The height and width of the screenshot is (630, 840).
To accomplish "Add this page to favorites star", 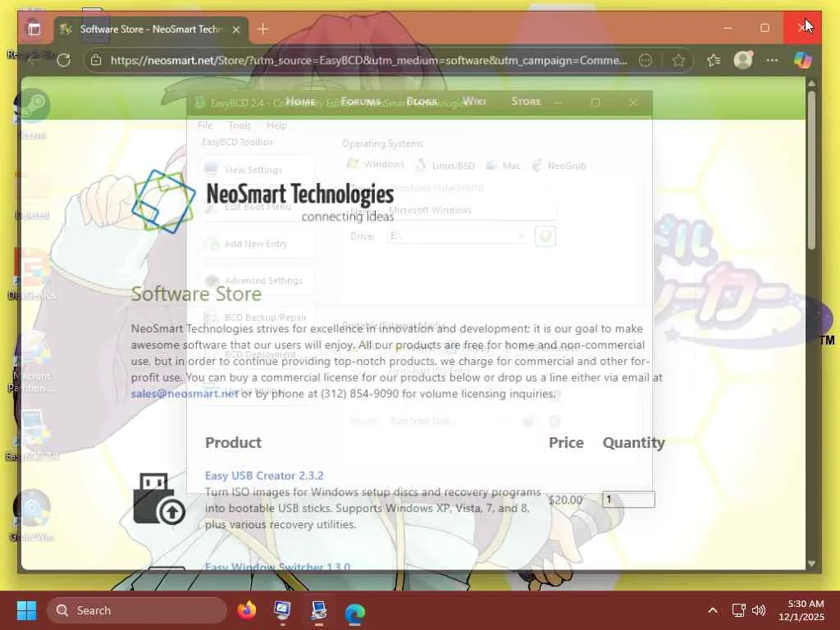I will (678, 60).
